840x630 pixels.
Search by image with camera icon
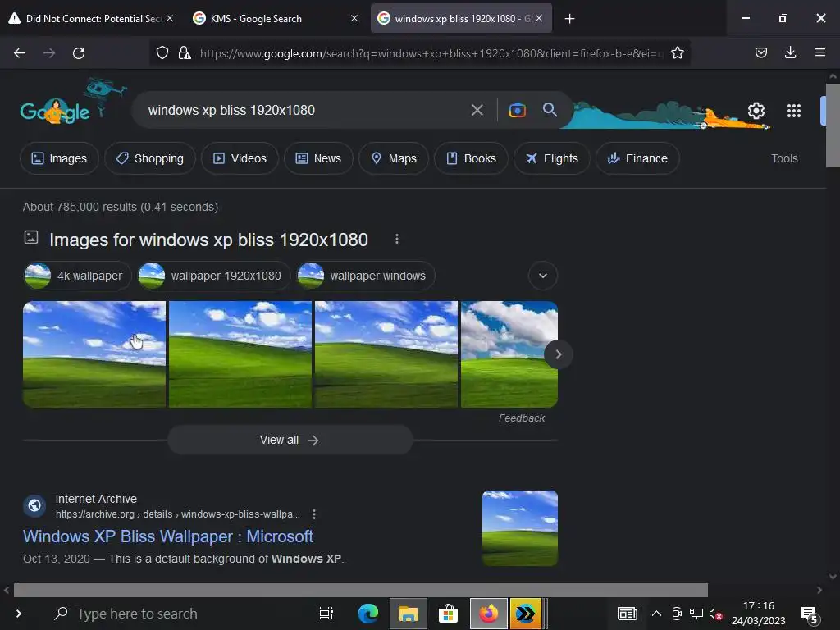(518, 111)
